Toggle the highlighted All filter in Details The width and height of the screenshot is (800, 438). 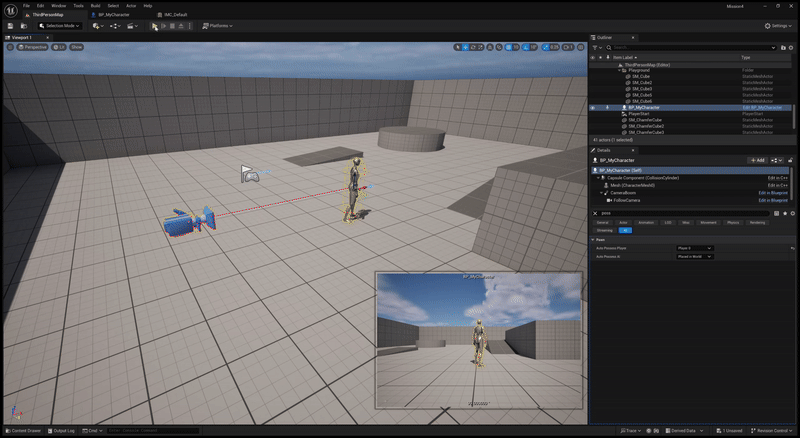625,230
